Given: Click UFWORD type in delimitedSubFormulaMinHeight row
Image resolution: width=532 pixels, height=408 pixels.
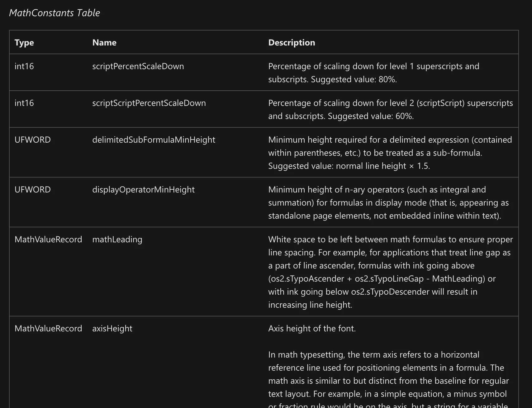Looking at the screenshot, I should pyautogui.click(x=33, y=140).
